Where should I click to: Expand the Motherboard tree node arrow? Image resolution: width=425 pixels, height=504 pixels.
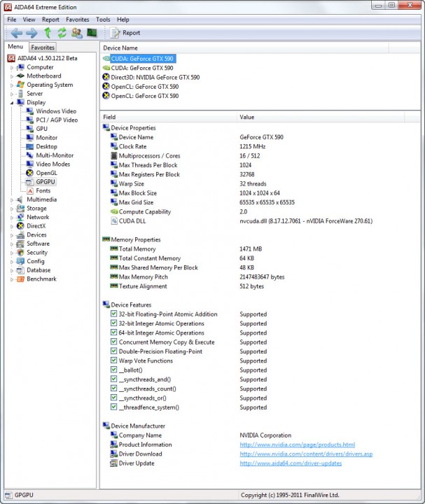click(12, 76)
